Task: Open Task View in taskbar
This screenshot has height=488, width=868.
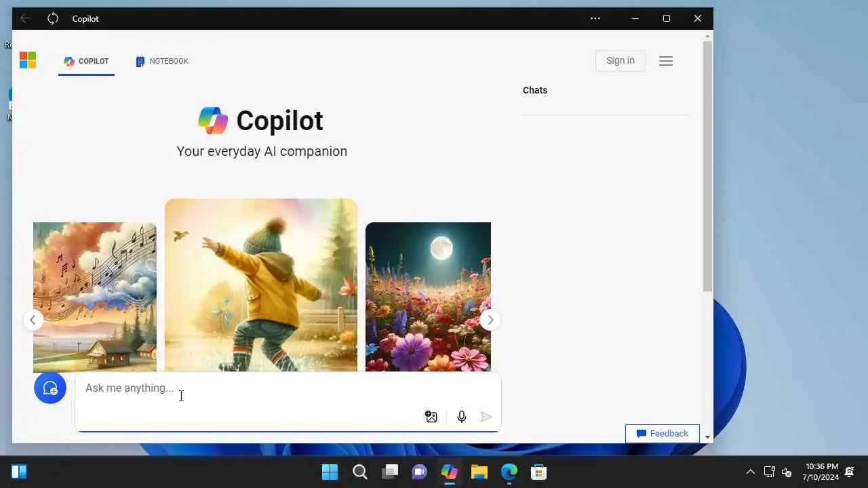Action: [x=390, y=472]
